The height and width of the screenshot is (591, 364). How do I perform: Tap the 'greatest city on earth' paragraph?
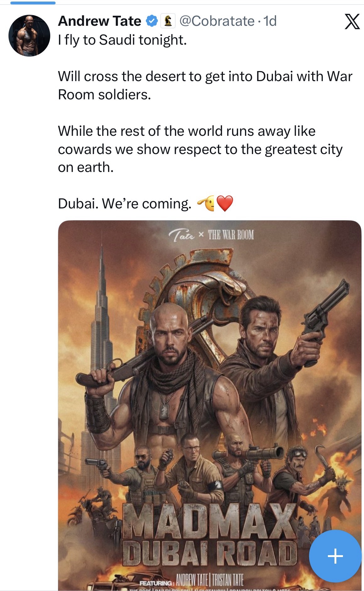pos(200,149)
